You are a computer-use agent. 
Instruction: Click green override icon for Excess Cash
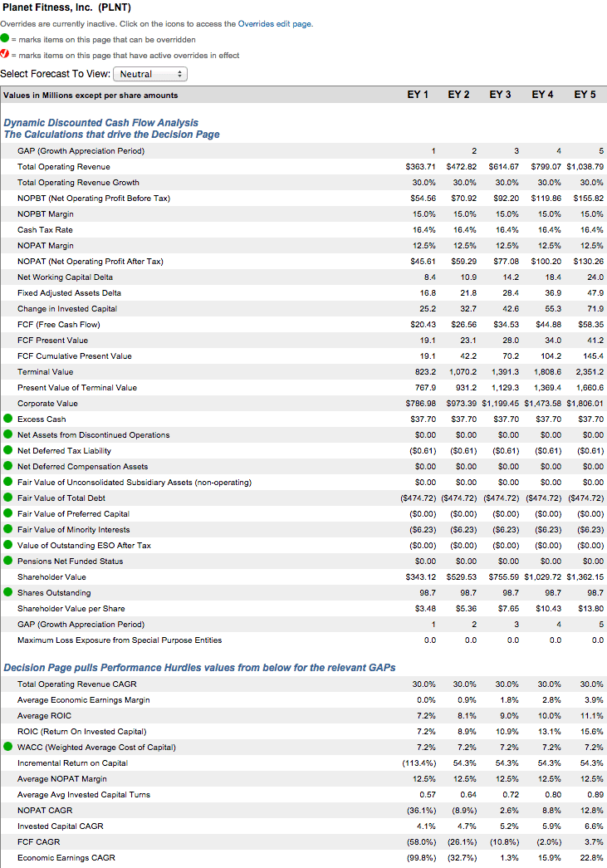[x=7, y=419]
